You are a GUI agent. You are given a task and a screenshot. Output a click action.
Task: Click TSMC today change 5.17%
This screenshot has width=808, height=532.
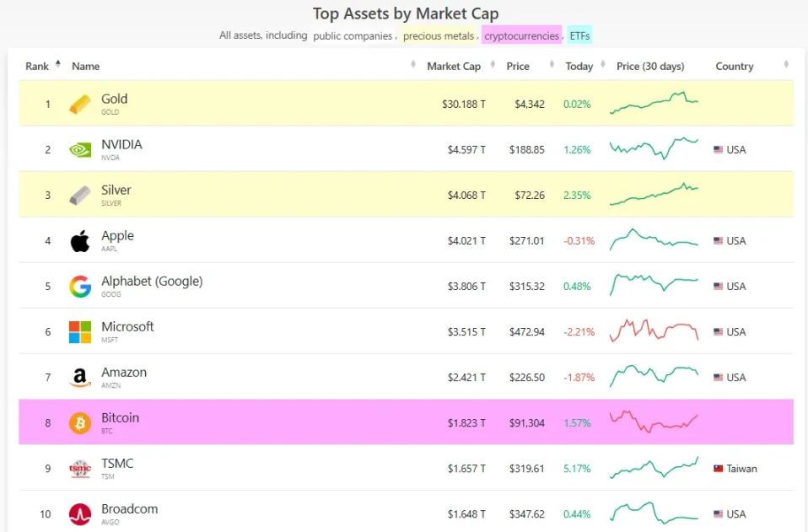[577, 469]
